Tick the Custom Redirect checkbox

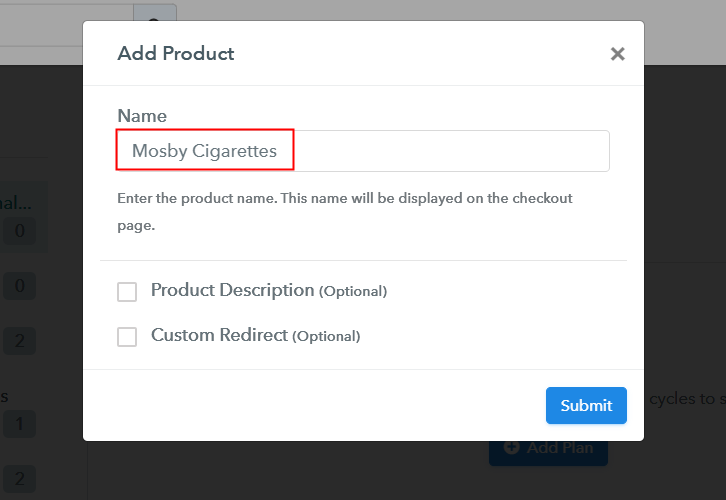127,337
